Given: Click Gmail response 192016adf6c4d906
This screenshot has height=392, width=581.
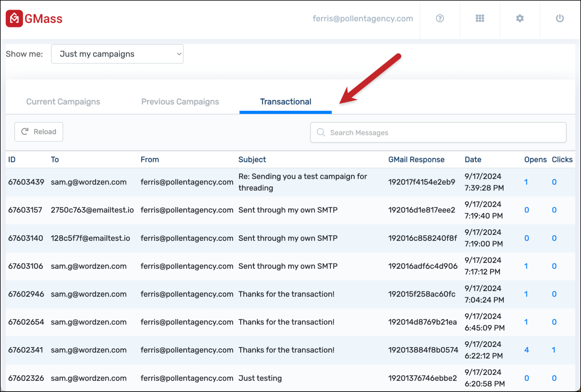Looking at the screenshot, I should point(423,266).
